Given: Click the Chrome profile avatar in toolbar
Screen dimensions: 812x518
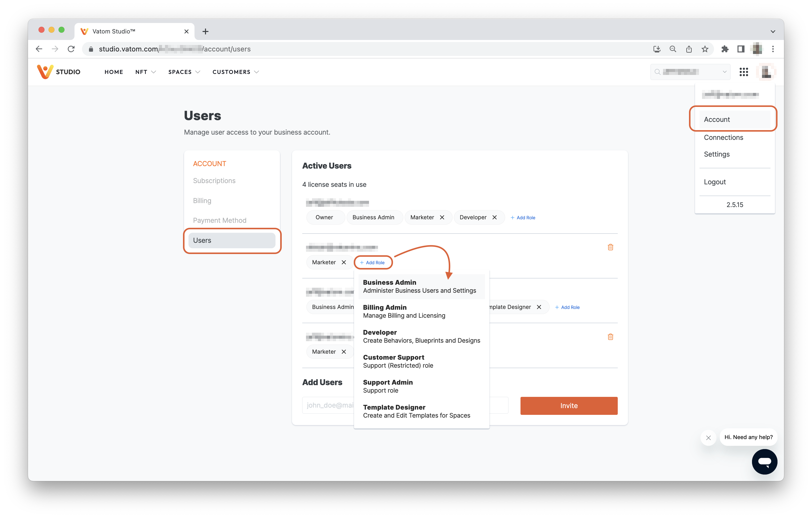Looking at the screenshot, I should [x=757, y=49].
